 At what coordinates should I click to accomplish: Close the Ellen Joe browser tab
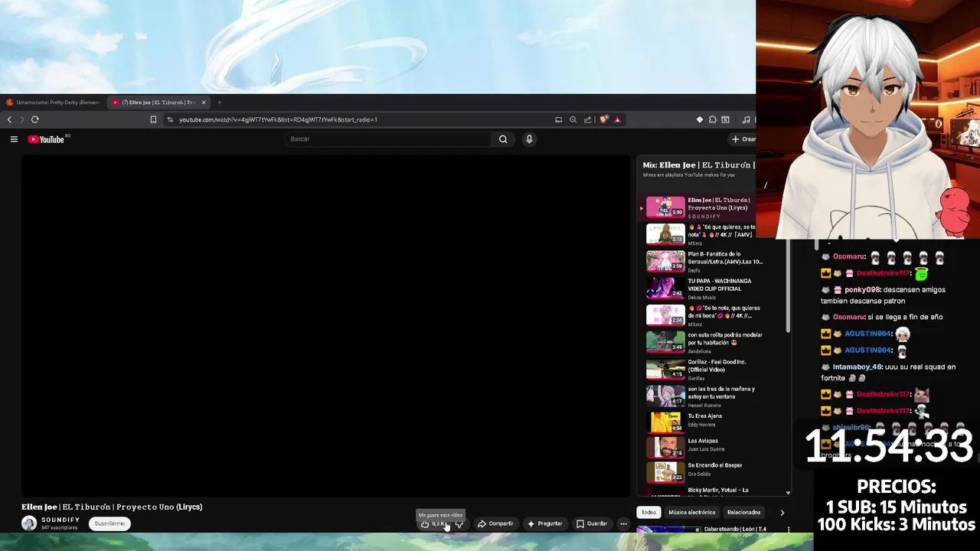[x=204, y=103]
